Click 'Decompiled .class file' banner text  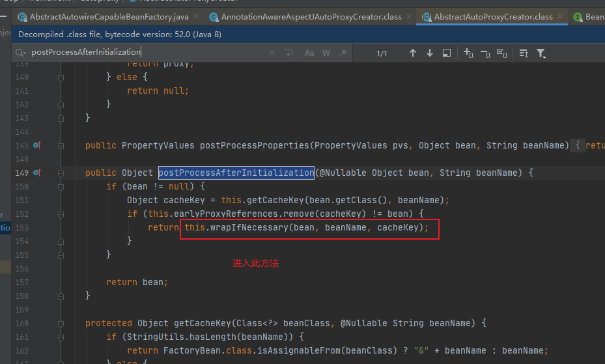click(x=120, y=35)
